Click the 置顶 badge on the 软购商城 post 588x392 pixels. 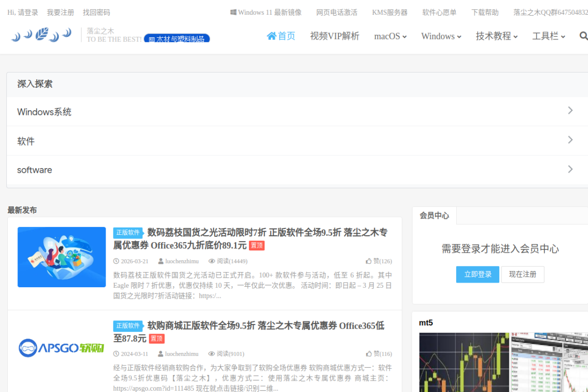(x=157, y=339)
